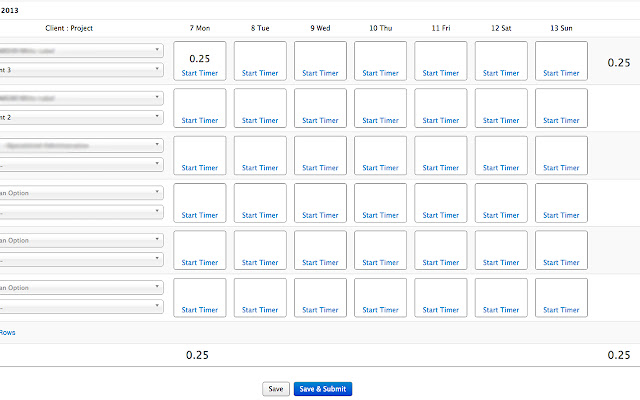Screen dimensions: 640x400
Task: Open second row's project dropdown ending in 2
Action: [x=80, y=117]
